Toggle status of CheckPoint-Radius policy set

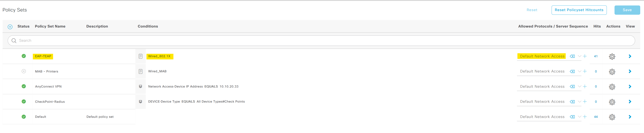(x=24, y=102)
